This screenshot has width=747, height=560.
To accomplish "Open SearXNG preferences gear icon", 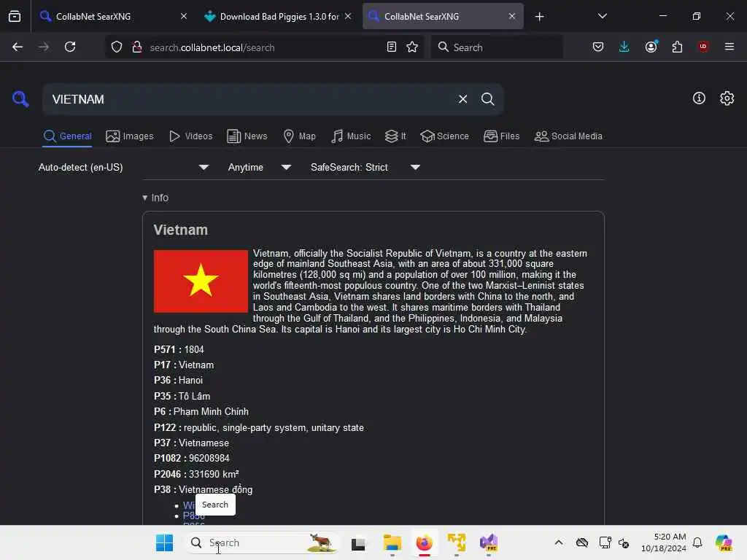I will click(727, 98).
